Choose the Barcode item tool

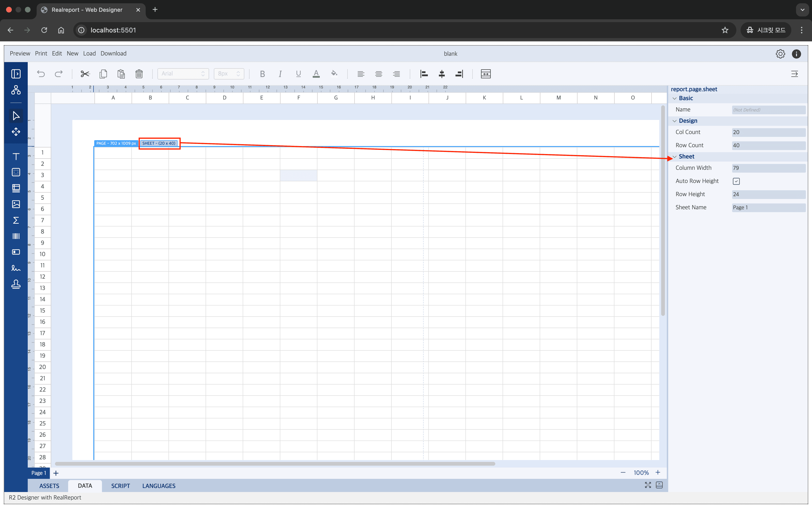point(16,236)
